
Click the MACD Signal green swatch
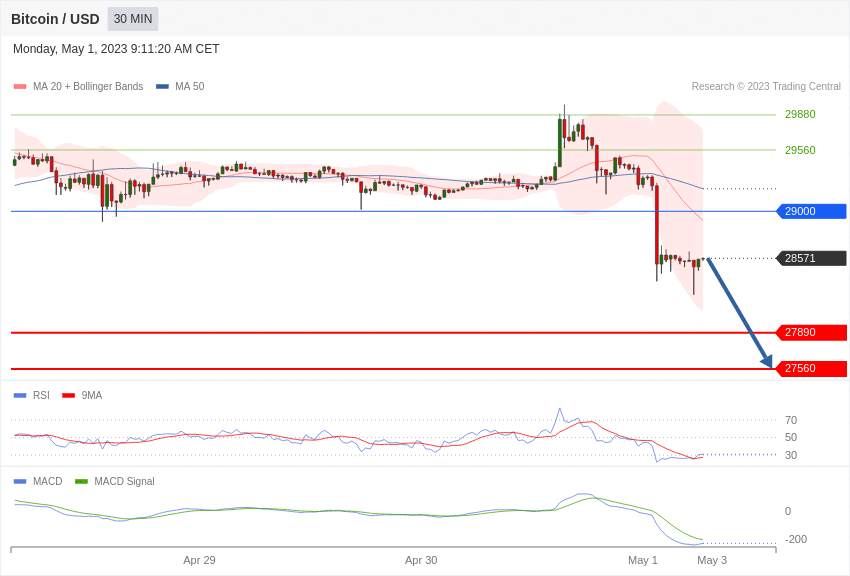(x=81, y=481)
